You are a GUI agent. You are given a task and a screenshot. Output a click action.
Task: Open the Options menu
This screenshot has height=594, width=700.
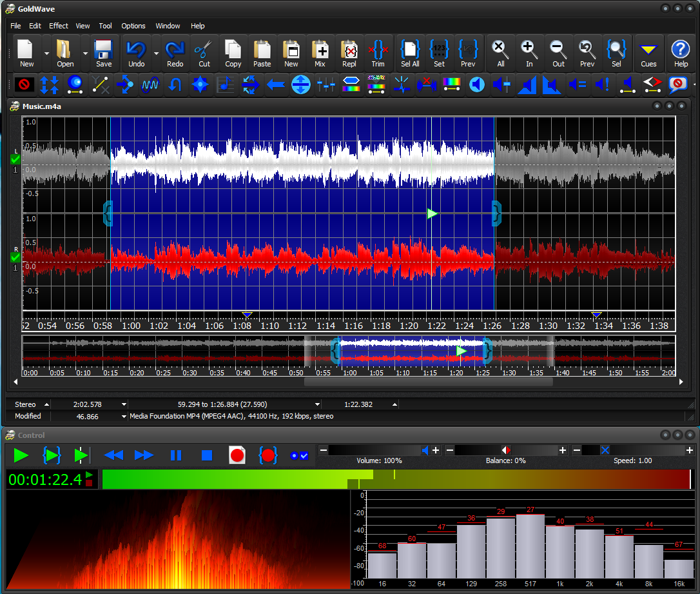133,26
